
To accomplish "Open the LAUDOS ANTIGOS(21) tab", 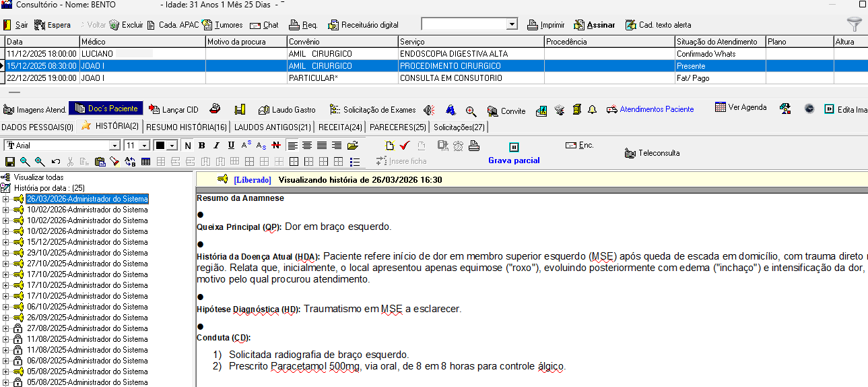I will click(x=273, y=127).
